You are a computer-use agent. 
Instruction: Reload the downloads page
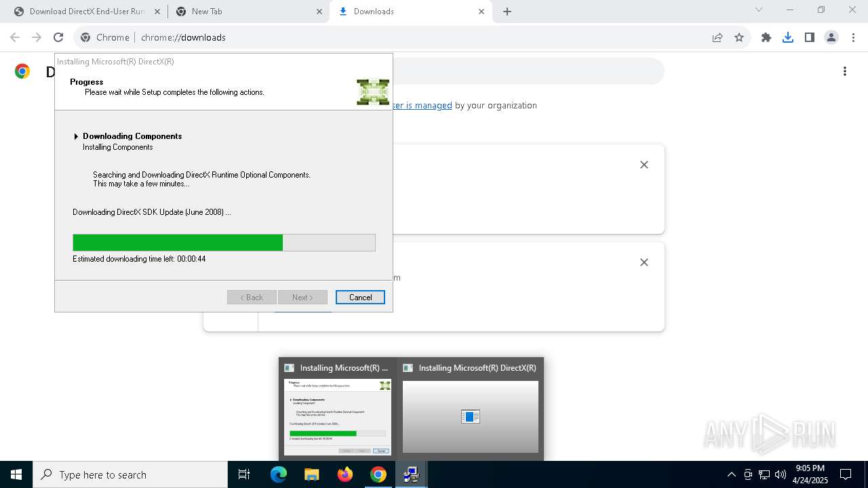coord(58,37)
